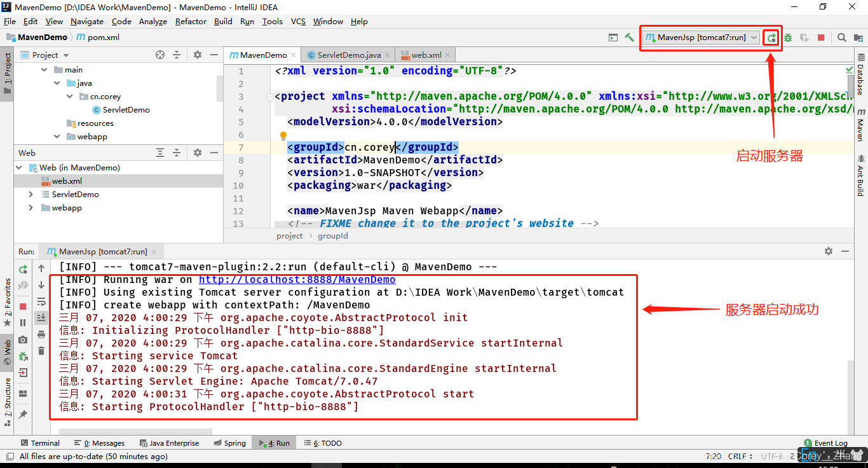
Task: Click Exit icon in Run panel sidebar
Action: (23, 373)
